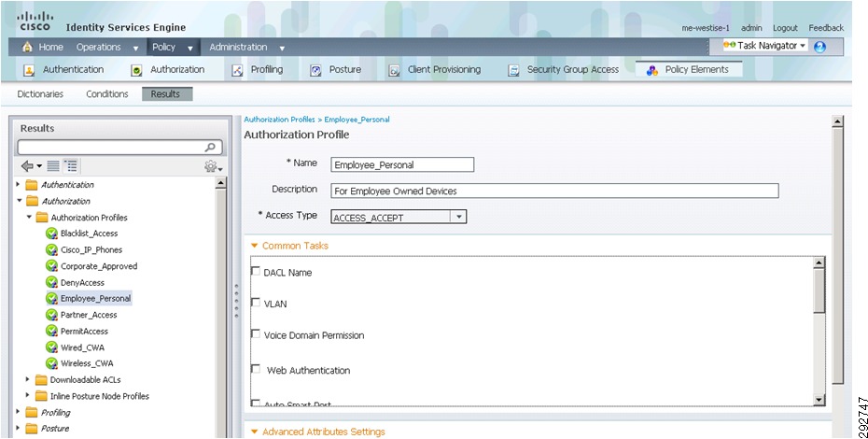868x439 pixels.
Task: Click the Corporate_Approved profile status icon
Action: 51,266
